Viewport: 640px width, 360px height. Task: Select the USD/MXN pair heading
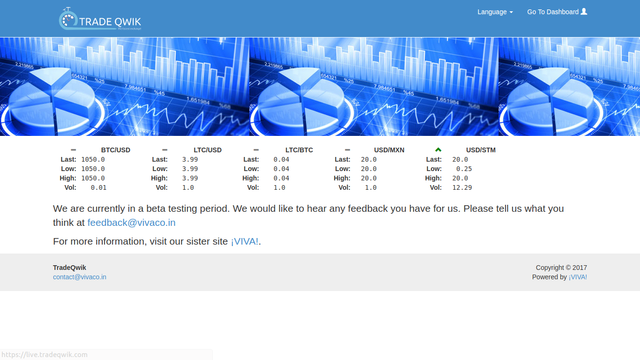click(x=389, y=150)
